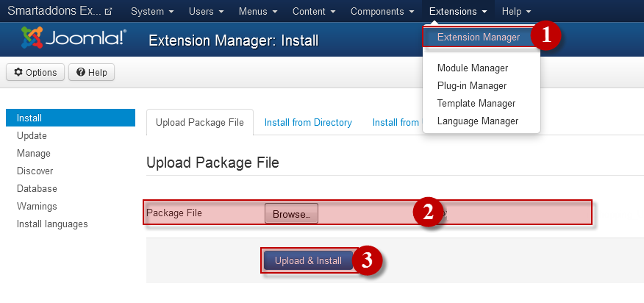The width and height of the screenshot is (644, 303).
Task: Open Install languages sidebar link
Action: (52, 224)
